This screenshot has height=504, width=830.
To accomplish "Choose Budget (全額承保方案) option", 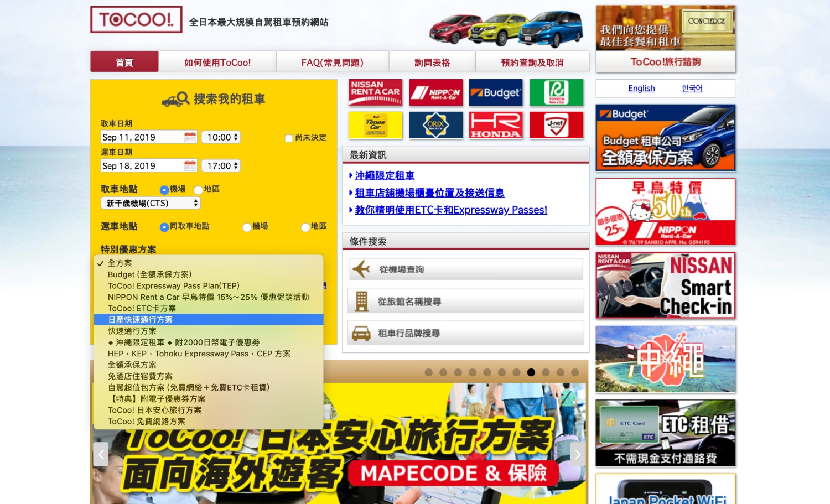I will click(x=209, y=274).
